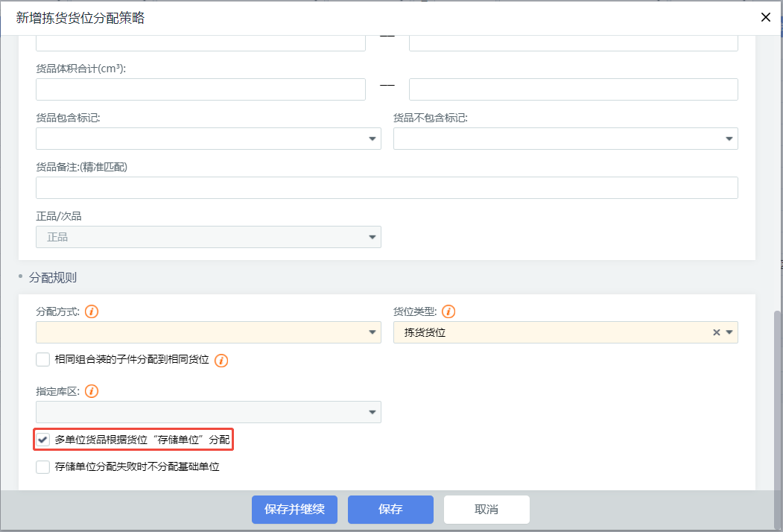Screen dimensions: 783x532
Task: Click the 货品备注 text field
Action: (387, 188)
